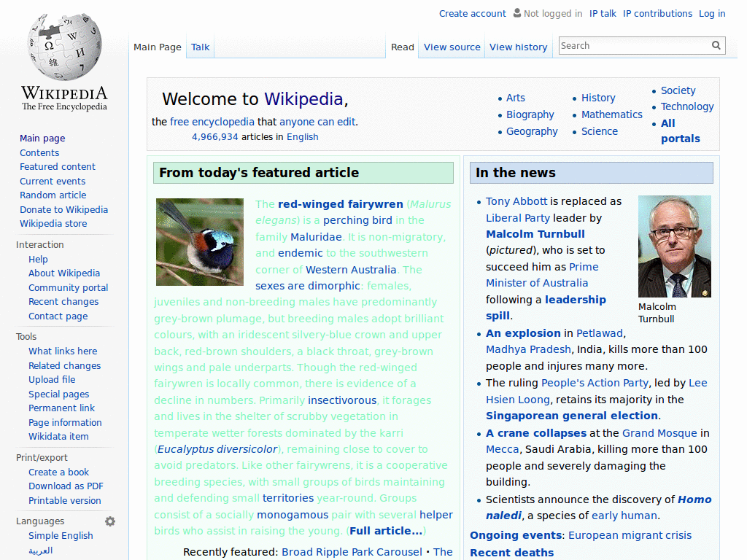The width and height of the screenshot is (747, 560).
Task: Open language settings gear icon
Action: pos(110,521)
